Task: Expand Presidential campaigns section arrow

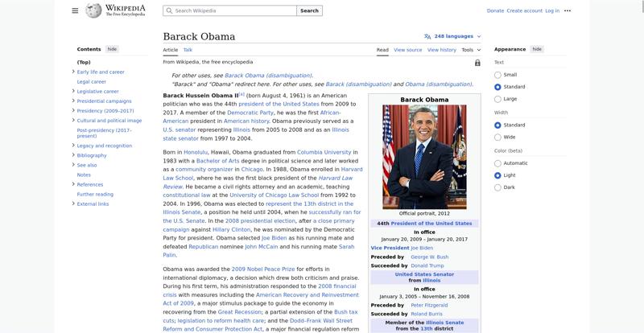Action: (73, 101)
